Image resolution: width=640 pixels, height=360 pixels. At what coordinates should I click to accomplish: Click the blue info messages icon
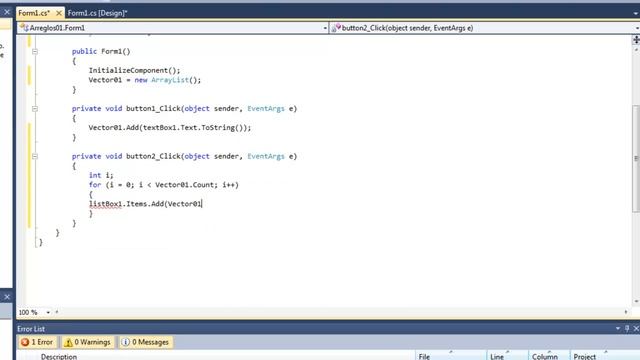[x=125, y=342]
